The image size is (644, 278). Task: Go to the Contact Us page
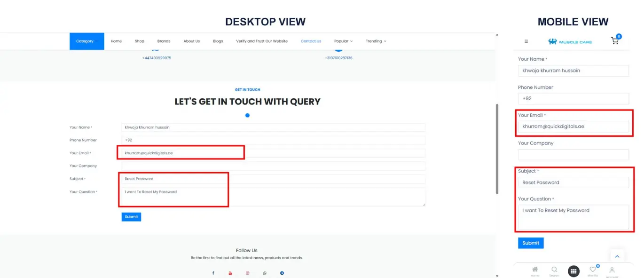coord(311,41)
